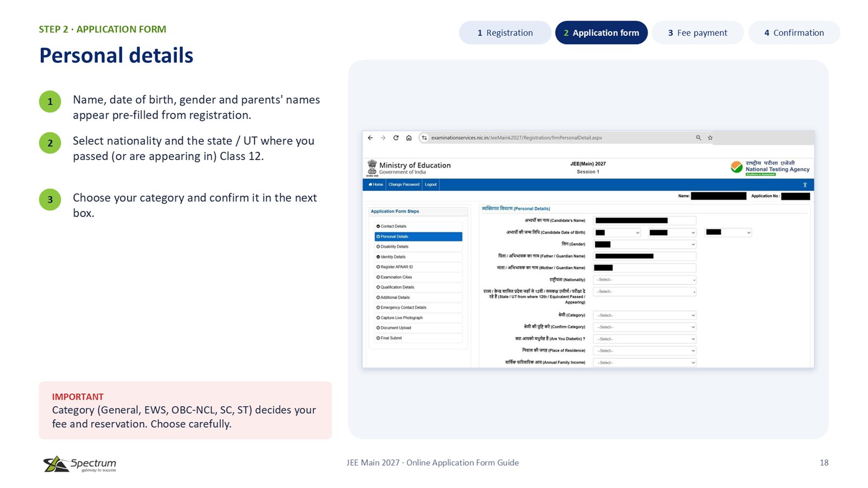The height and width of the screenshot is (488, 868).
Task: Go to Home in blue navigation bar
Action: (375, 185)
